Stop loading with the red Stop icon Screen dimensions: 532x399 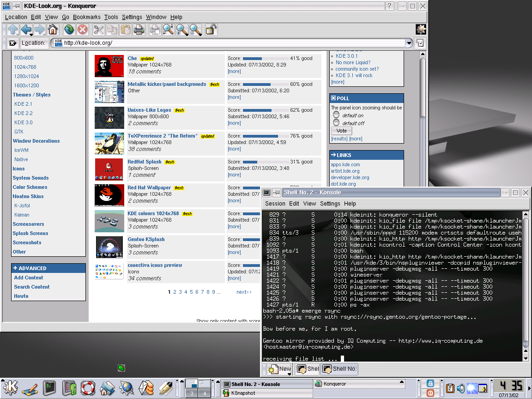pyautogui.click(x=82, y=30)
